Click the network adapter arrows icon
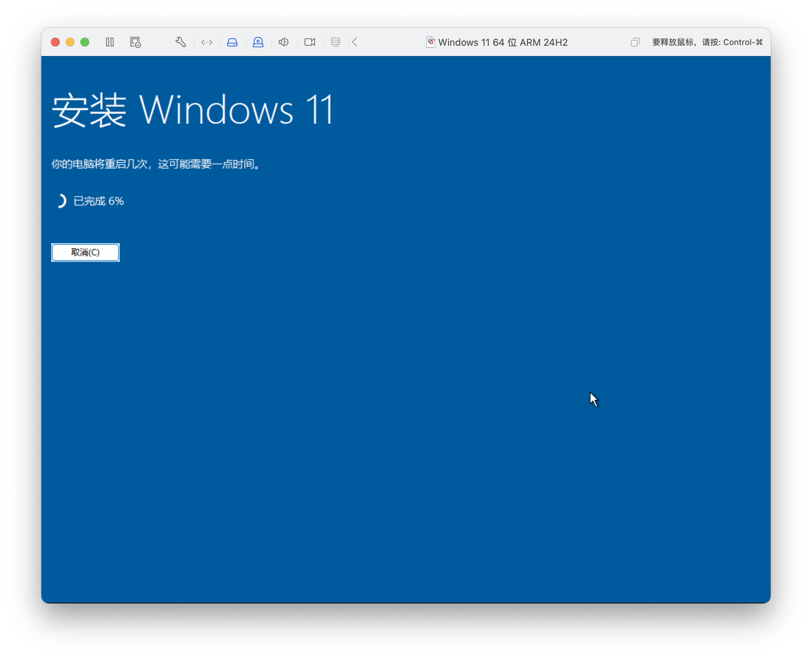This screenshot has height=658, width=812. tap(207, 42)
